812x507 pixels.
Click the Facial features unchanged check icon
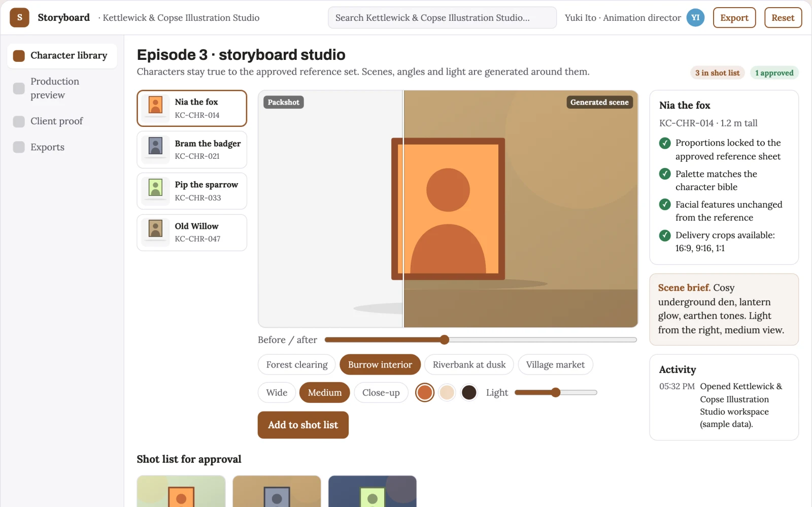[x=665, y=205]
